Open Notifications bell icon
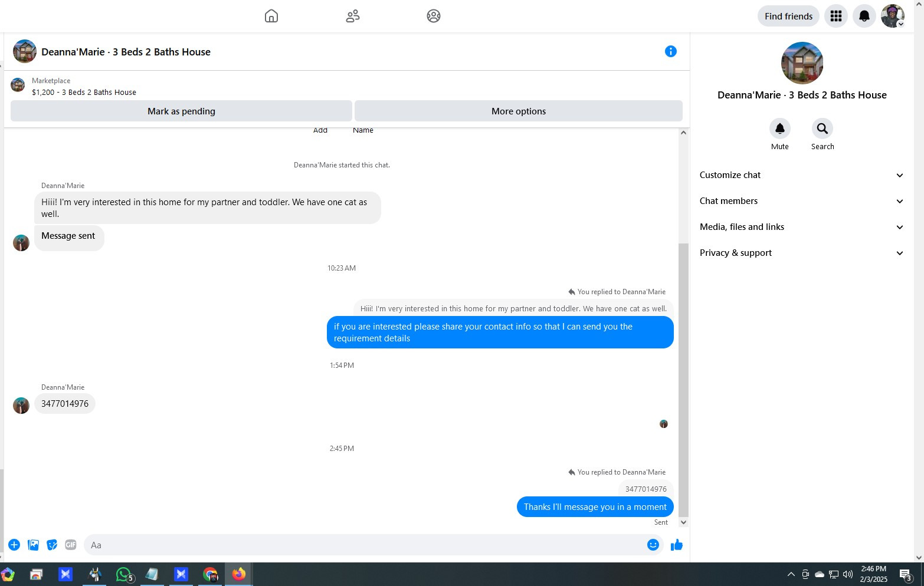The height and width of the screenshot is (586, 924). 864,16
